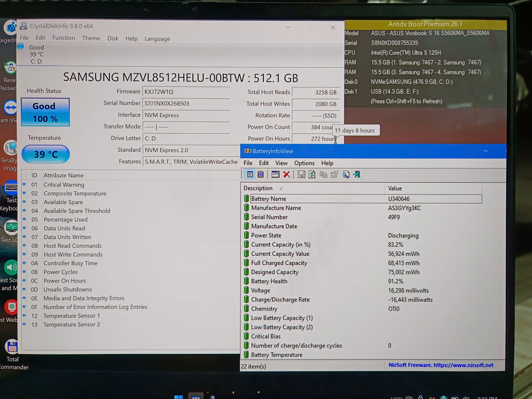Click the red X delete icon in BatteryInfoView

click(x=286, y=174)
